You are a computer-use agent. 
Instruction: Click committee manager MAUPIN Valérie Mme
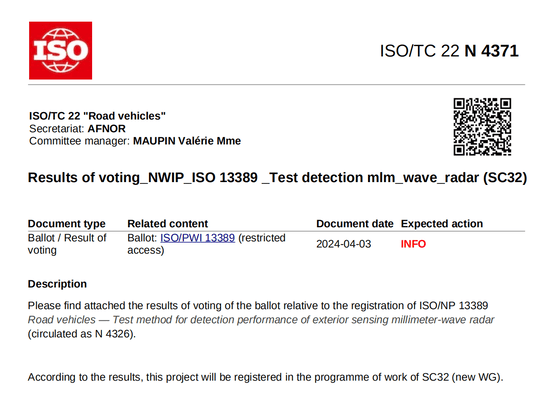tap(187, 141)
